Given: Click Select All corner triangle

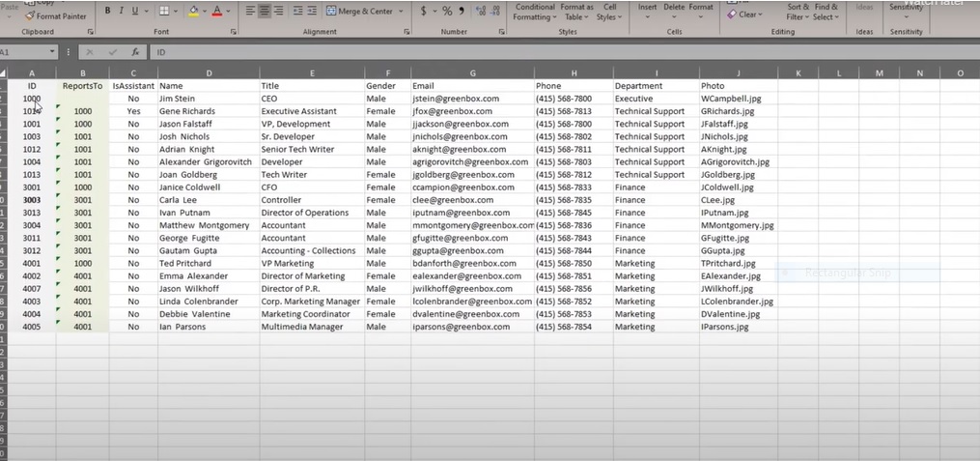Looking at the screenshot, I should pos(3,73).
